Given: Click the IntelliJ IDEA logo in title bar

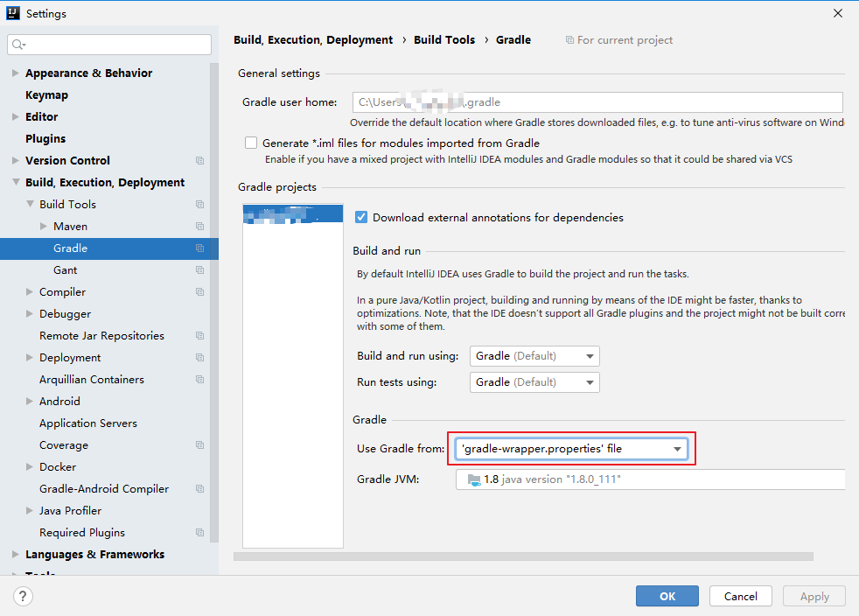Looking at the screenshot, I should (13, 13).
